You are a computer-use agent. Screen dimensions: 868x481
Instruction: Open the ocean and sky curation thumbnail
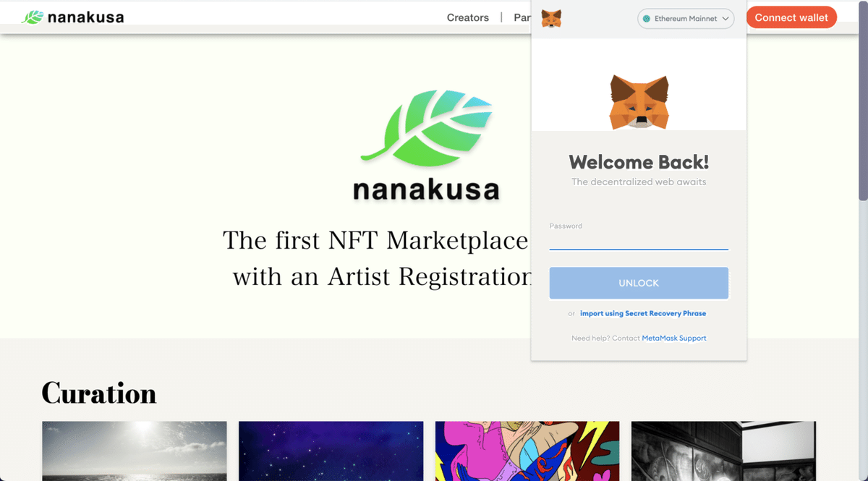tap(135, 451)
